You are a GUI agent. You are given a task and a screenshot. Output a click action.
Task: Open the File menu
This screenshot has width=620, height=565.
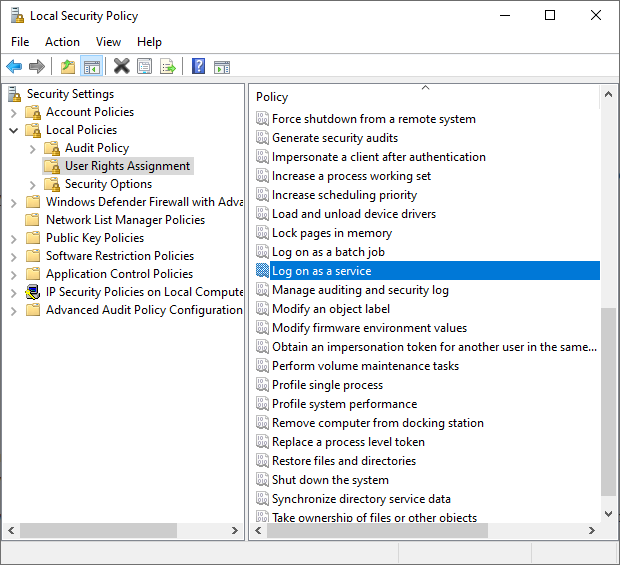pyautogui.click(x=20, y=42)
